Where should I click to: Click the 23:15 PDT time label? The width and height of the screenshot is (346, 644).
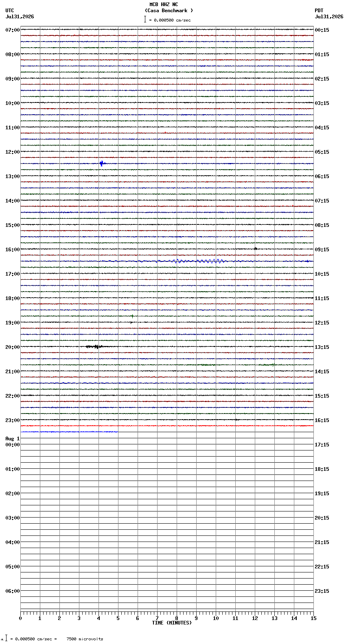point(322,591)
